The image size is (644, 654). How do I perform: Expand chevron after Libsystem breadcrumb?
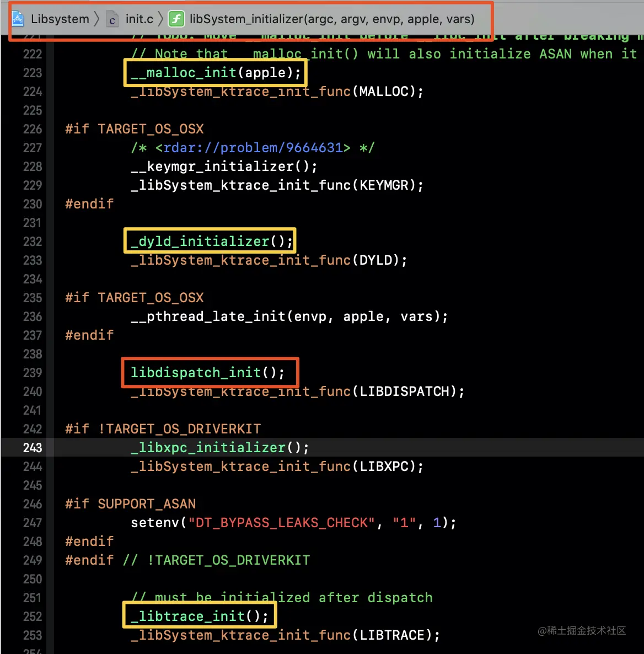pos(97,19)
